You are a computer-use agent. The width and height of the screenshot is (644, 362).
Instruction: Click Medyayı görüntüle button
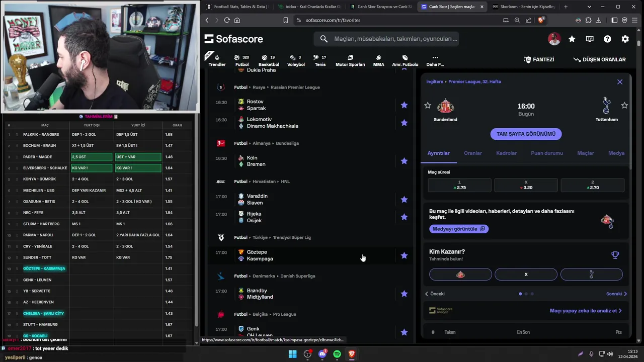pos(459,229)
